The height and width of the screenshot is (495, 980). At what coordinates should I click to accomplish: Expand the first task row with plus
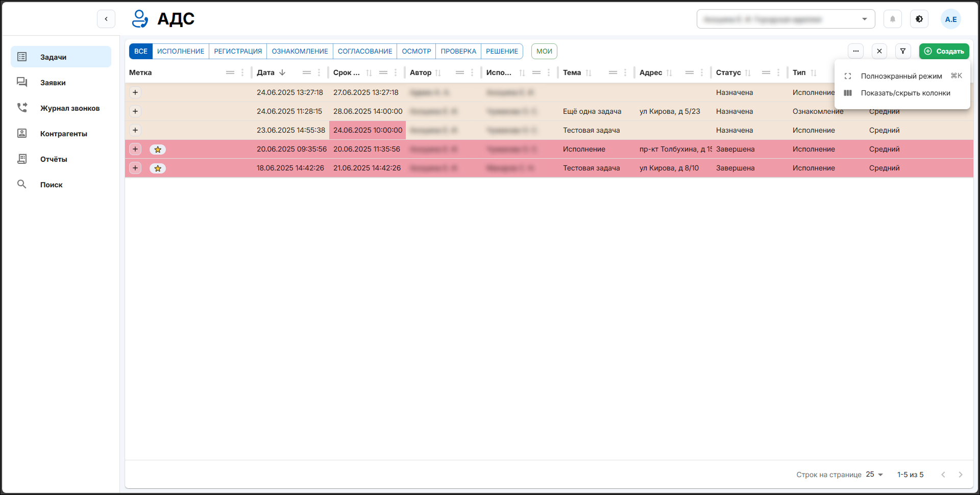tap(135, 92)
